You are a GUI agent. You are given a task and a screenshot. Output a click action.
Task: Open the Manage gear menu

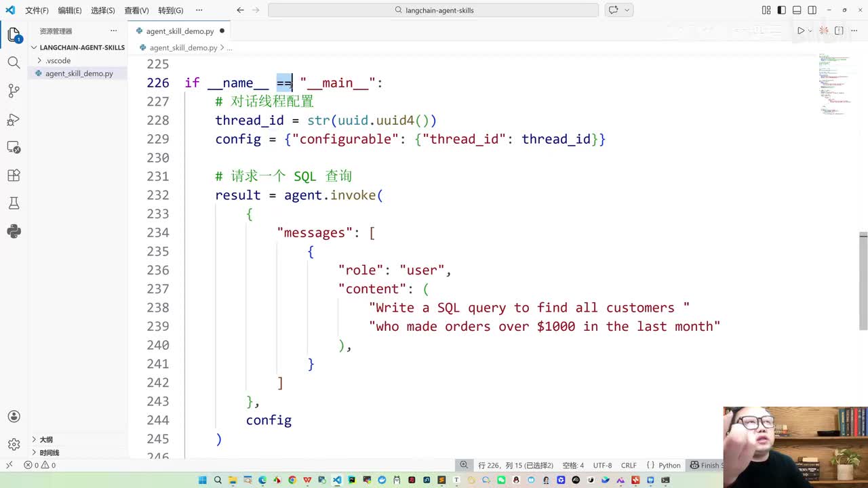(14, 444)
